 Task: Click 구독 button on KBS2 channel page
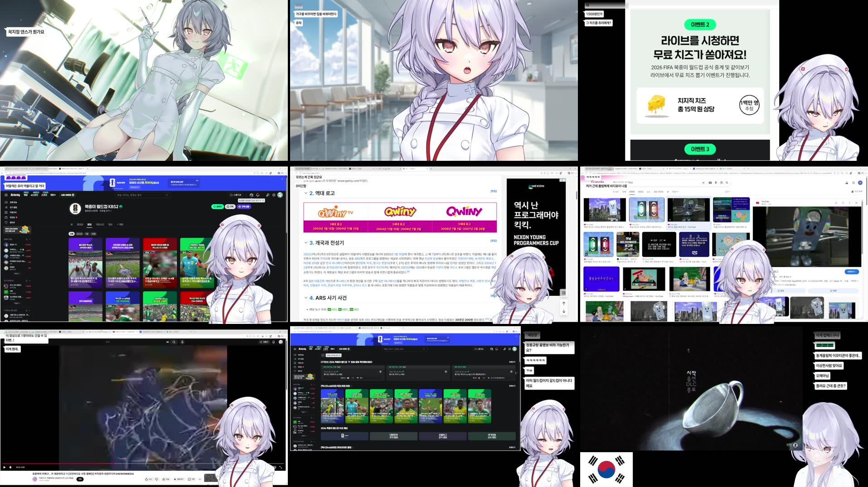click(230, 207)
